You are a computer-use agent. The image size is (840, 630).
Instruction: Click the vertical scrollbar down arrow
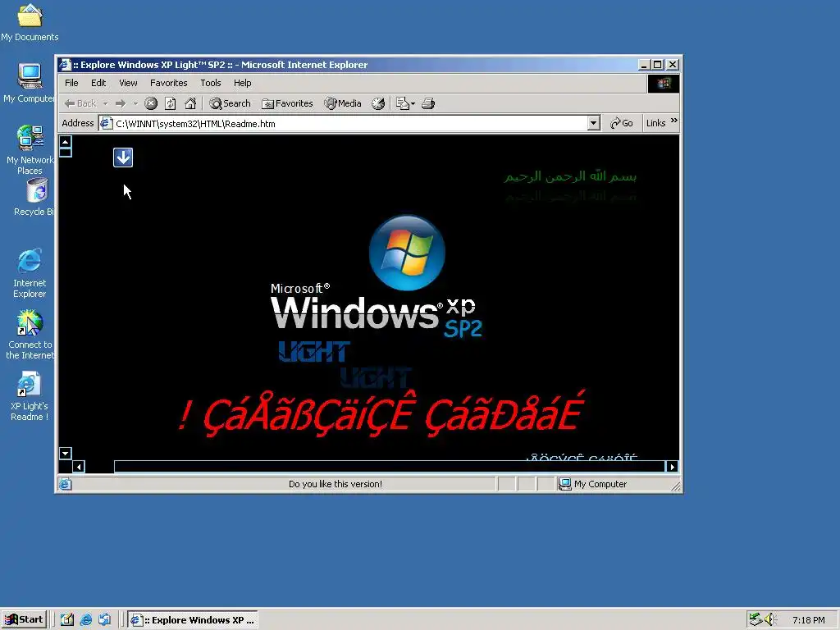pyautogui.click(x=66, y=453)
